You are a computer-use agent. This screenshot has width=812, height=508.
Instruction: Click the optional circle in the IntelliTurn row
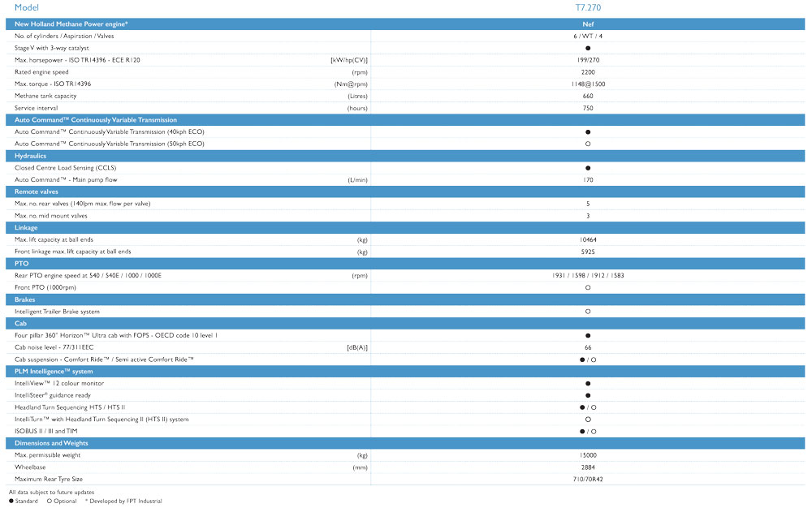[x=588, y=420]
